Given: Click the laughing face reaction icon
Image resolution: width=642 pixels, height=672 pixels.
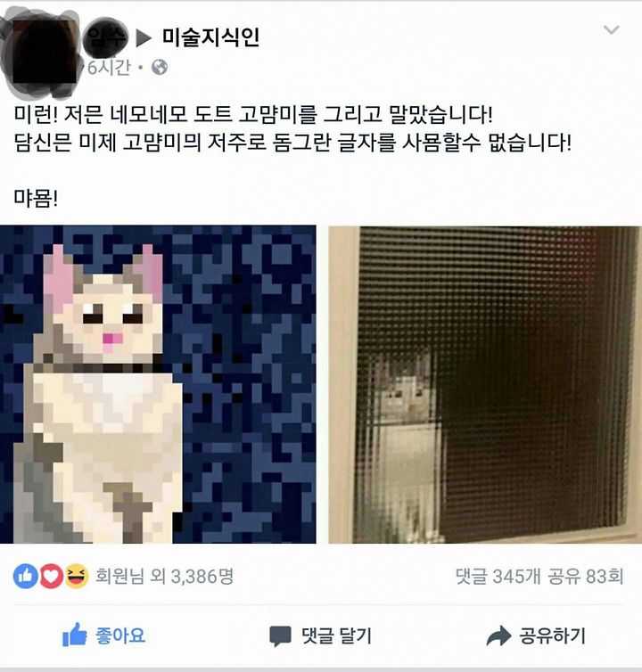Looking at the screenshot, I should click(77, 576).
